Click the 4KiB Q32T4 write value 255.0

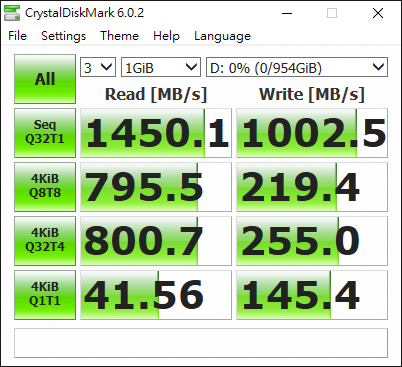312,241
